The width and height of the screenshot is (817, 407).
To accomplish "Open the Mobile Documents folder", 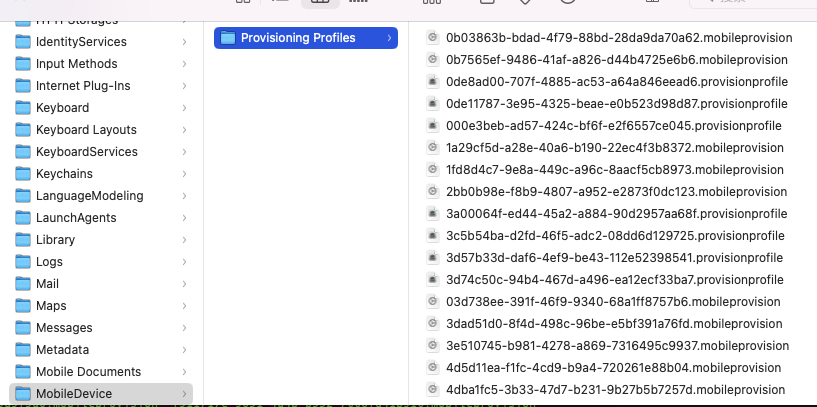I will [x=88, y=372].
